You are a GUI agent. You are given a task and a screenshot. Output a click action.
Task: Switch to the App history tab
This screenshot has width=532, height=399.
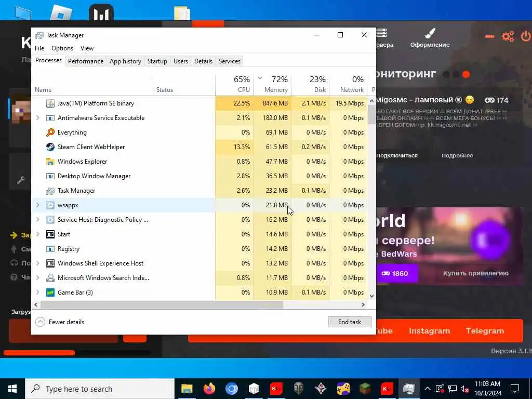[x=125, y=61]
